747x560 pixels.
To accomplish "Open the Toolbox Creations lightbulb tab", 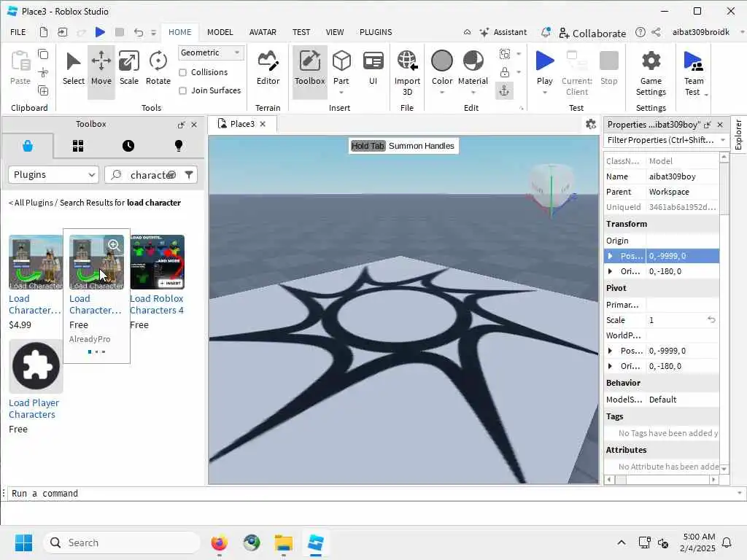I will click(x=179, y=146).
